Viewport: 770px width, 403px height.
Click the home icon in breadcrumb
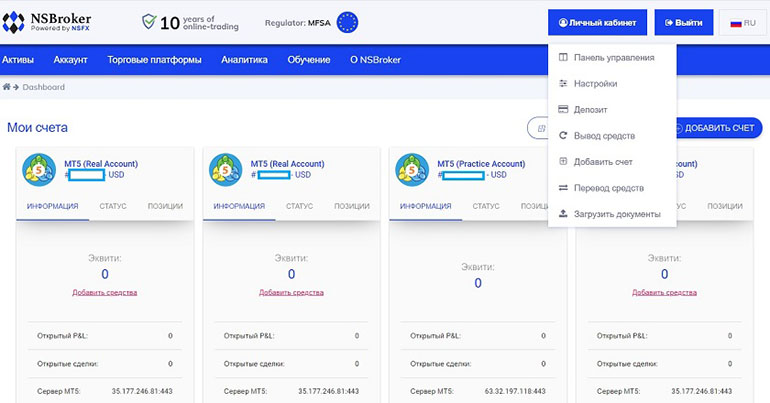6,87
